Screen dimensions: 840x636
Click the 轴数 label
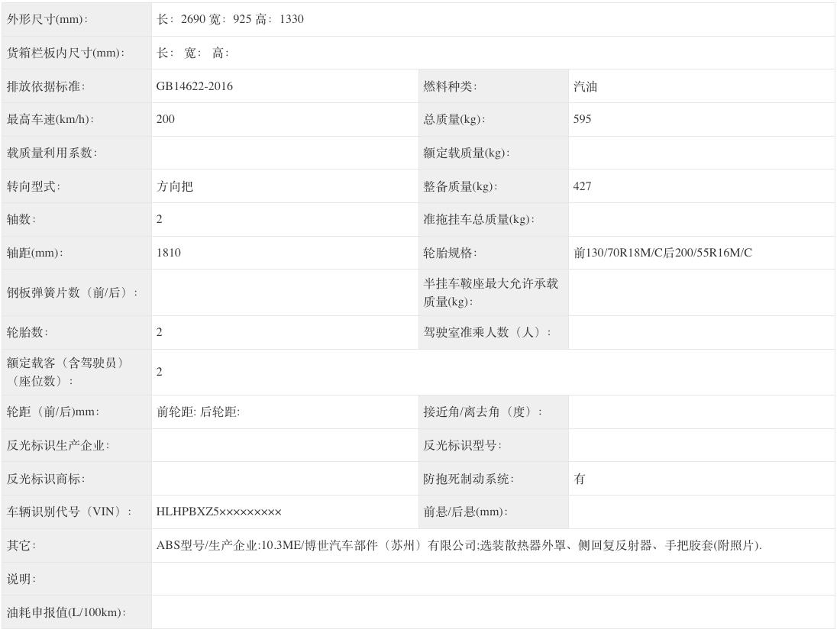click(21, 219)
